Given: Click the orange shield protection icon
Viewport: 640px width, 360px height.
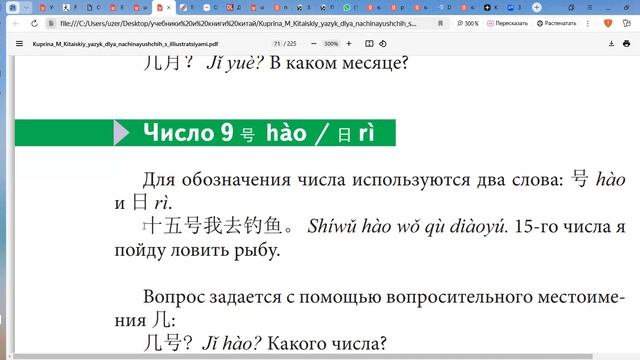Looking at the screenshot, I should coord(608,23).
